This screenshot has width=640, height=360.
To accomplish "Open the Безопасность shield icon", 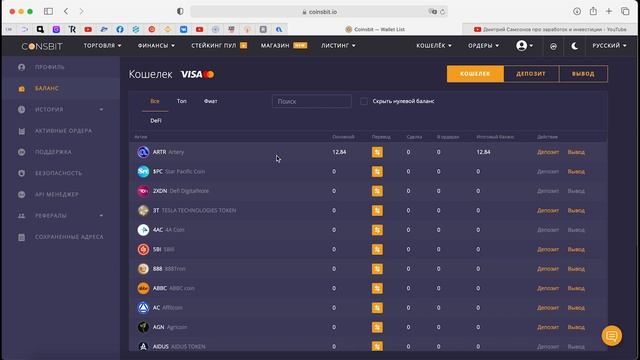I will tap(22, 173).
